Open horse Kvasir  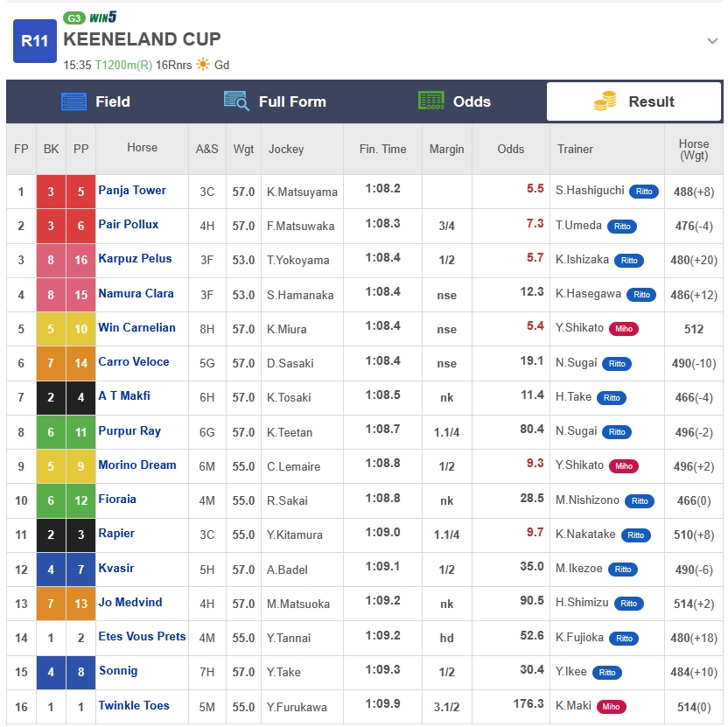[116, 569]
